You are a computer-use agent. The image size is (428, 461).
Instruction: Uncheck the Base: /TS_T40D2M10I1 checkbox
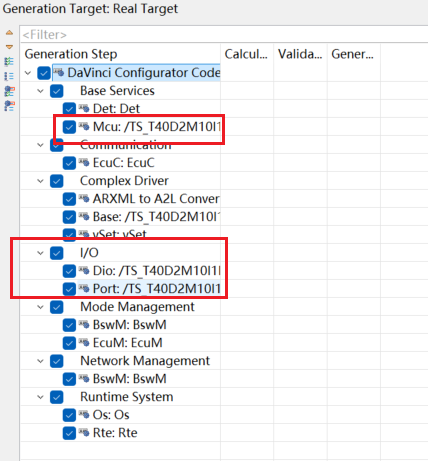[x=69, y=217]
